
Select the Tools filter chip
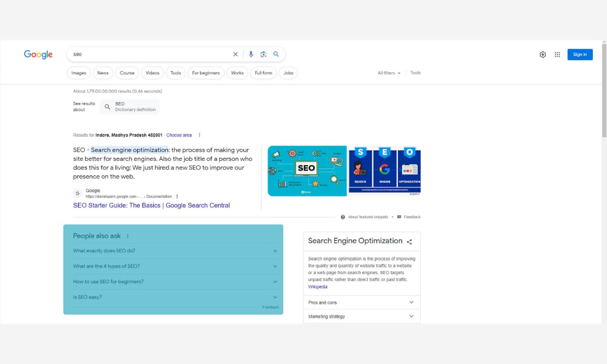176,73
